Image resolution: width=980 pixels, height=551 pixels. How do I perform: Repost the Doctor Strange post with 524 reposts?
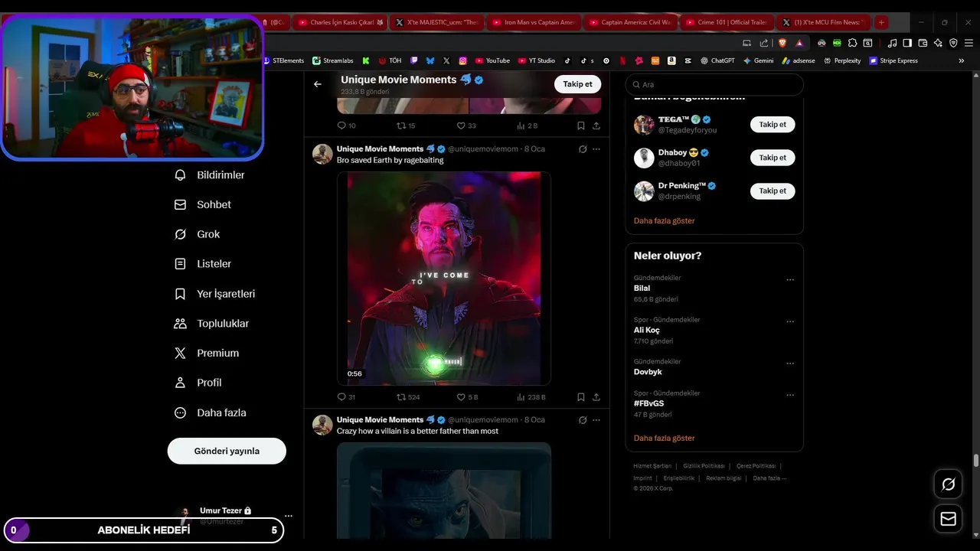(408, 397)
